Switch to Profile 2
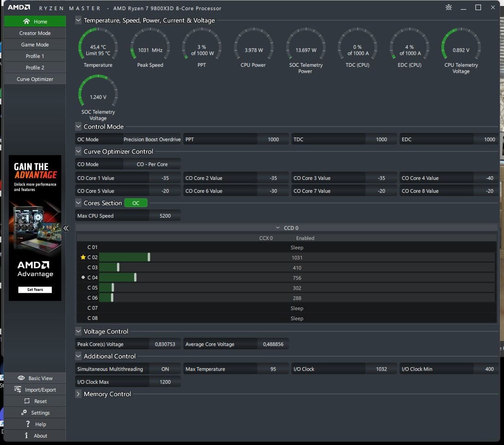This screenshot has width=504, height=445. tap(35, 68)
